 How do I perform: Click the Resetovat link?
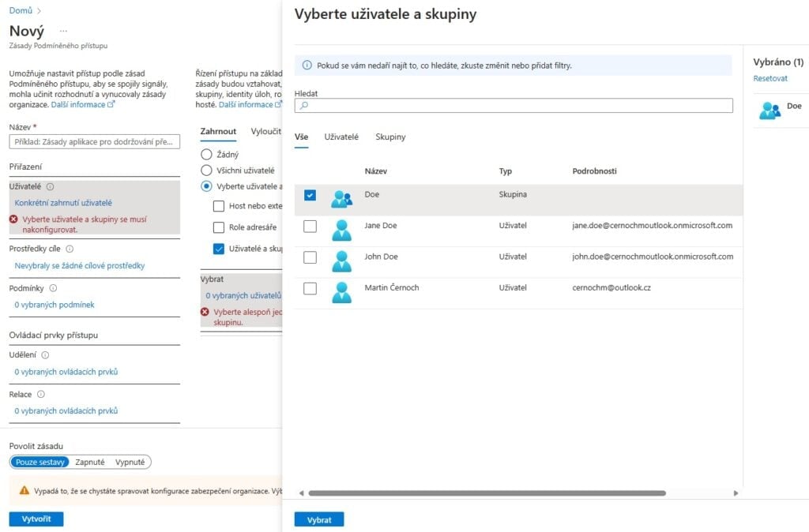pos(770,78)
